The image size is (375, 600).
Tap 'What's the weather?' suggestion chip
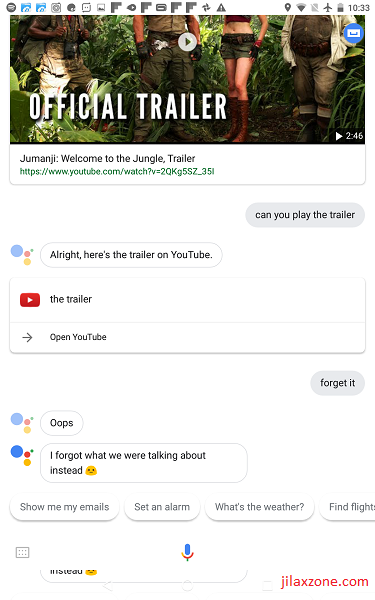pyautogui.click(x=259, y=507)
